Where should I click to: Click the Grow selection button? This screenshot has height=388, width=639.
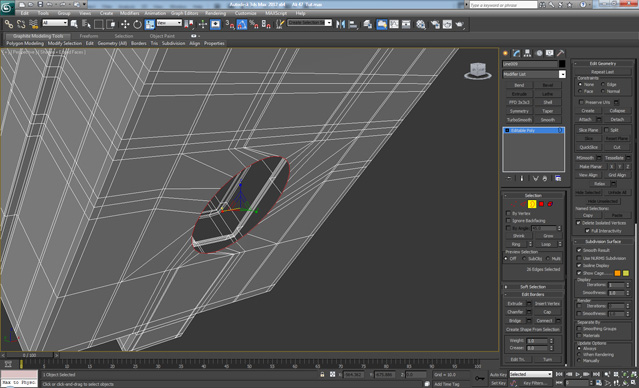pyautogui.click(x=548, y=236)
